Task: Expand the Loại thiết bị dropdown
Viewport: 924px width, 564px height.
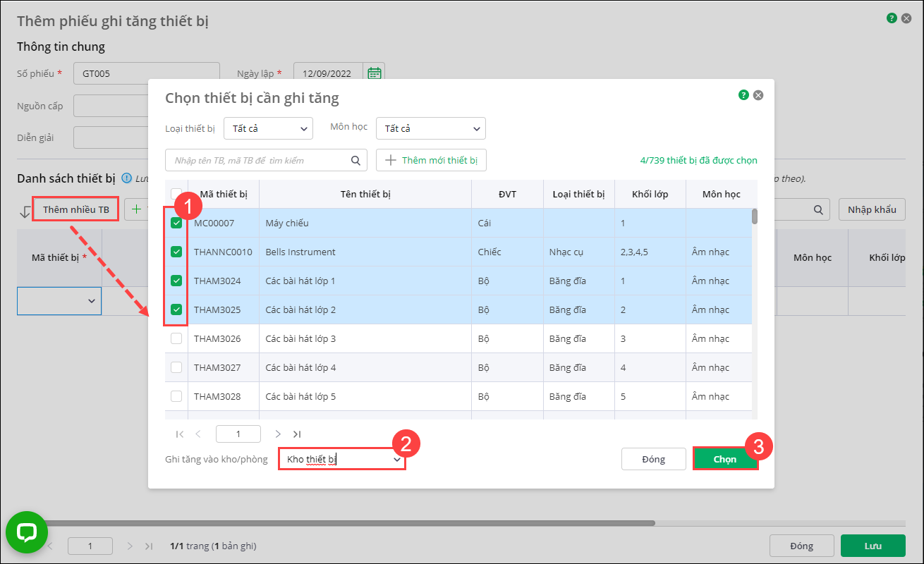Action: pyautogui.click(x=268, y=128)
